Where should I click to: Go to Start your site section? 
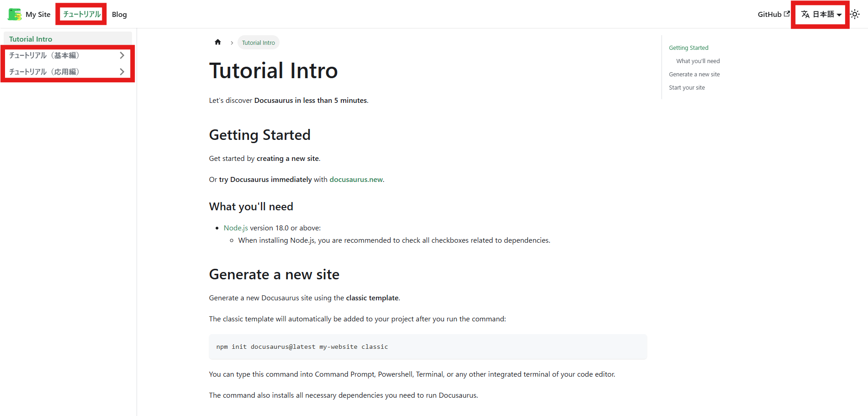[x=687, y=87]
